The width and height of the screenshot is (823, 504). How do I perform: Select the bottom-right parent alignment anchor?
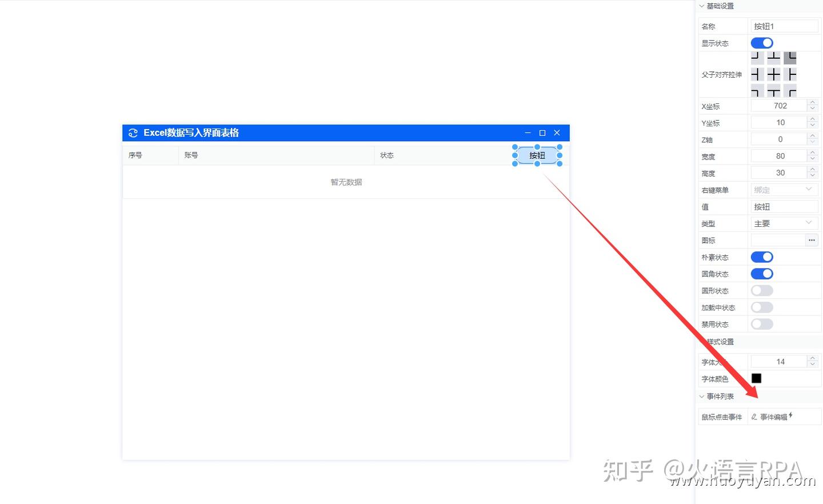790,90
